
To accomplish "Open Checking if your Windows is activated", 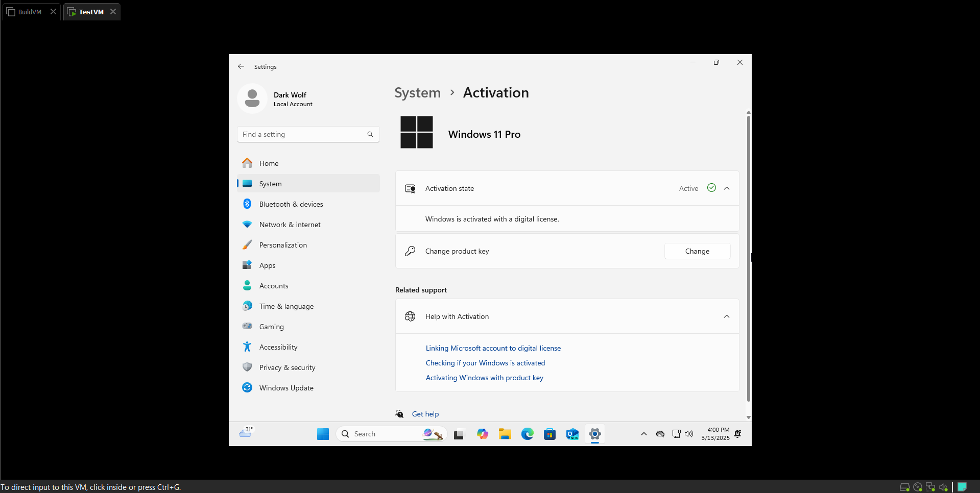I will coord(485,363).
